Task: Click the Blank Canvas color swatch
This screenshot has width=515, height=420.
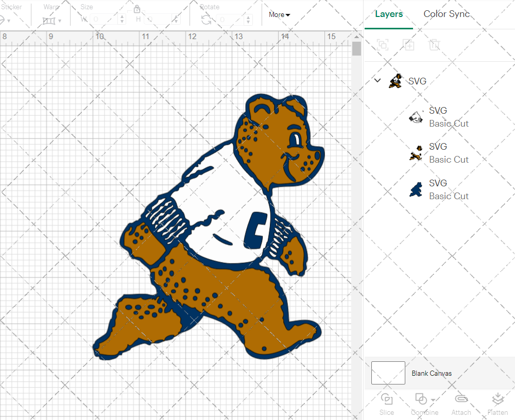Action: (388, 373)
